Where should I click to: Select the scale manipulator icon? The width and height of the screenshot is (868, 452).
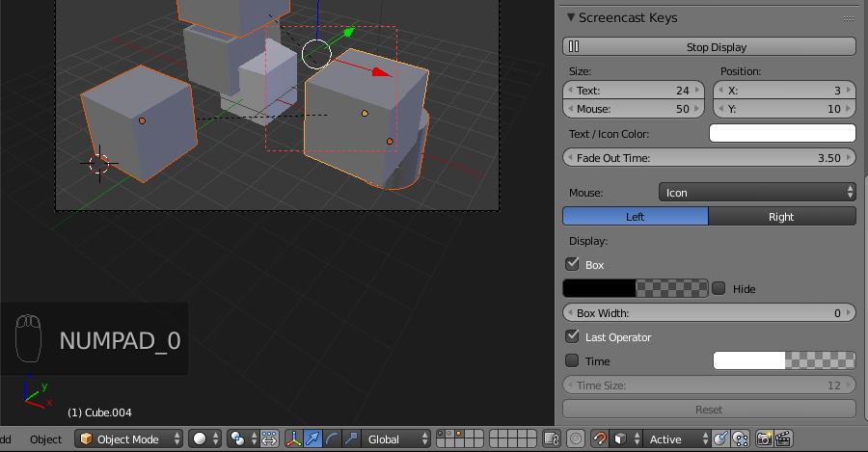351,439
